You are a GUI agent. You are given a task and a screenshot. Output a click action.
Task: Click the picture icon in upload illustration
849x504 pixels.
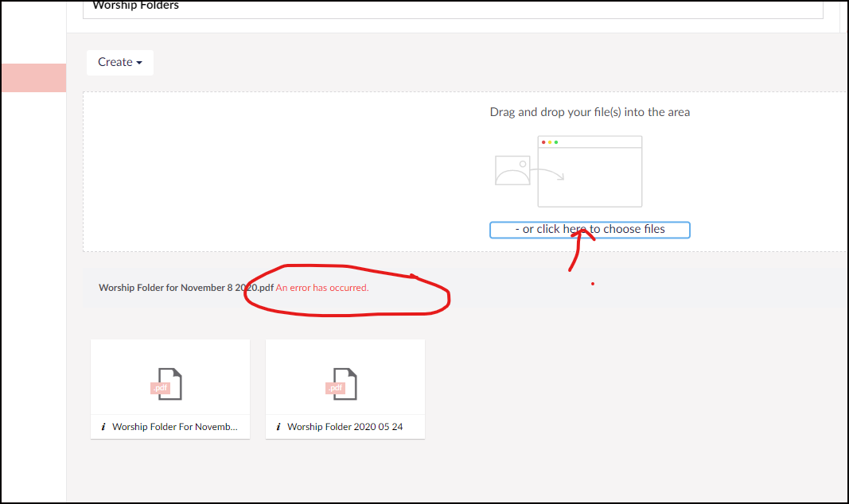click(512, 170)
